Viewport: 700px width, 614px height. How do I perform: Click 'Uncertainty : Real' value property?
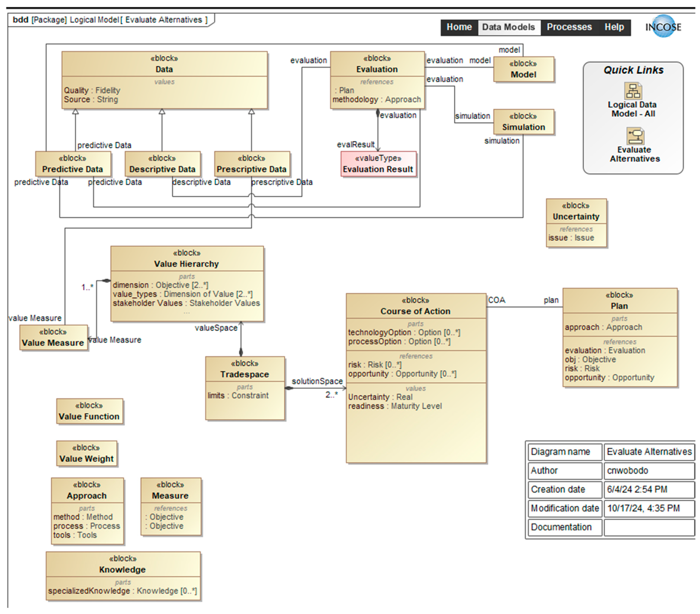pos(381,397)
